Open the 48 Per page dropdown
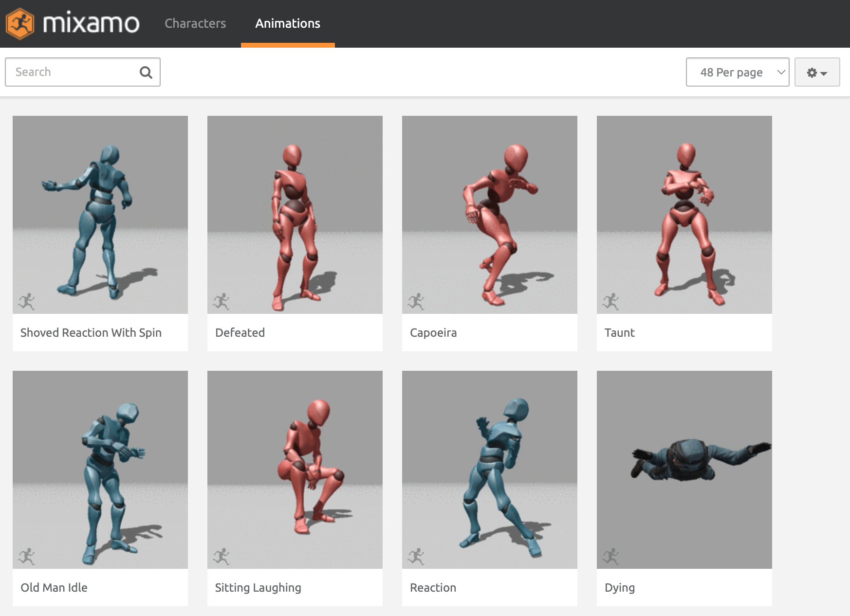Screen dimensions: 850x616 [737, 72]
